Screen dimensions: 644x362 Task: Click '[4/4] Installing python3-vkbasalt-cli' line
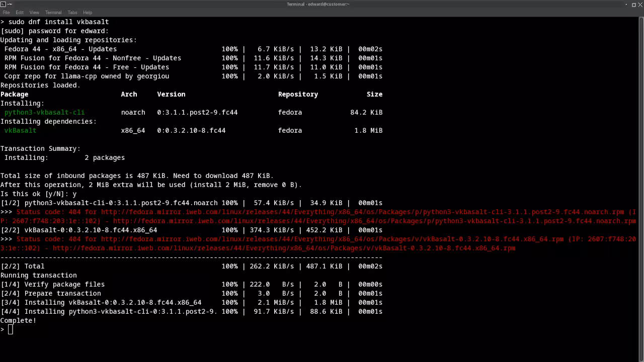coord(191,311)
